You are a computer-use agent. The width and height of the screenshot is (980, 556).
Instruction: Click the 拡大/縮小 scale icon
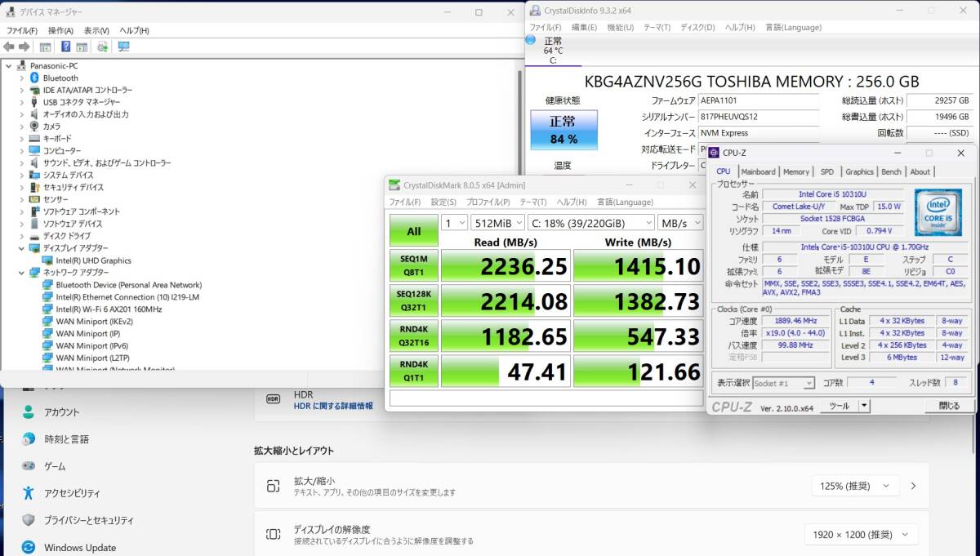[274, 487]
